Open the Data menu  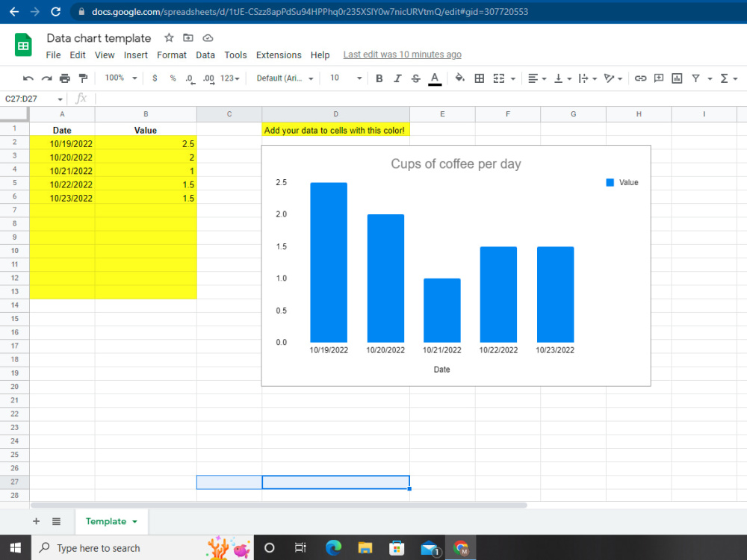(205, 55)
